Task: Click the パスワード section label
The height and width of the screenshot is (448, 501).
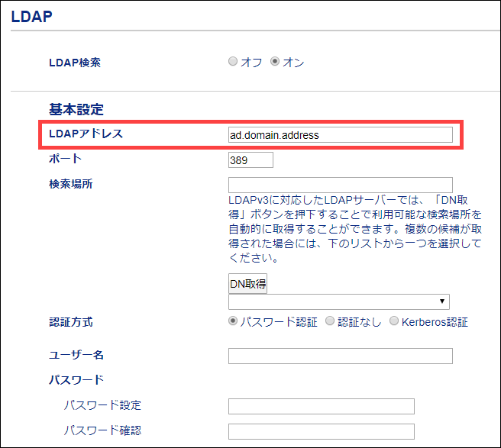Action: (76, 379)
